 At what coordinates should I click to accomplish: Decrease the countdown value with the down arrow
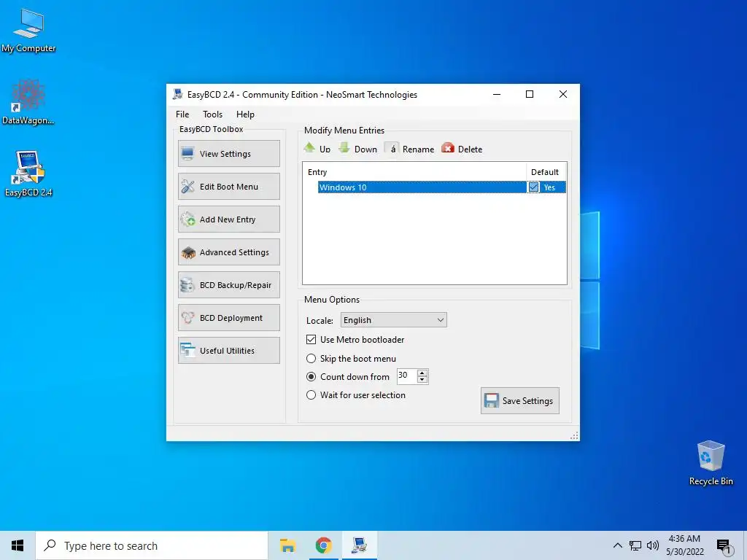(x=422, y=379)
